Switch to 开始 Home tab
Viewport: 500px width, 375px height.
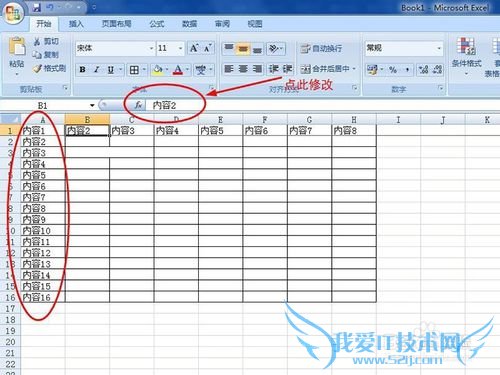44,24
